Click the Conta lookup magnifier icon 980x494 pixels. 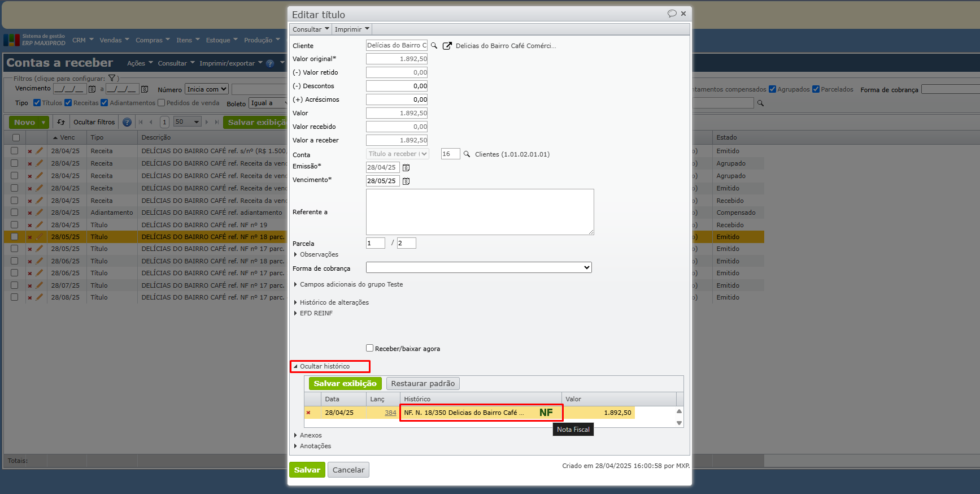(x=467, y=154)
